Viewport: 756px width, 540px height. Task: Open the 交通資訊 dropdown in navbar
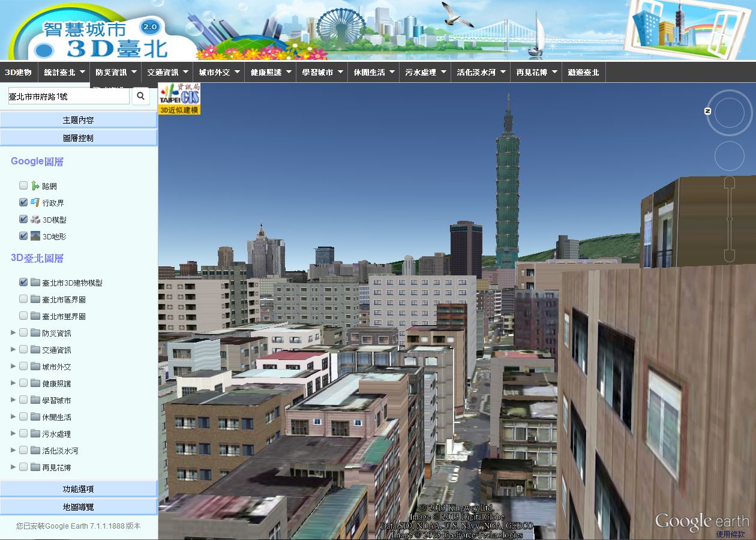167,72
